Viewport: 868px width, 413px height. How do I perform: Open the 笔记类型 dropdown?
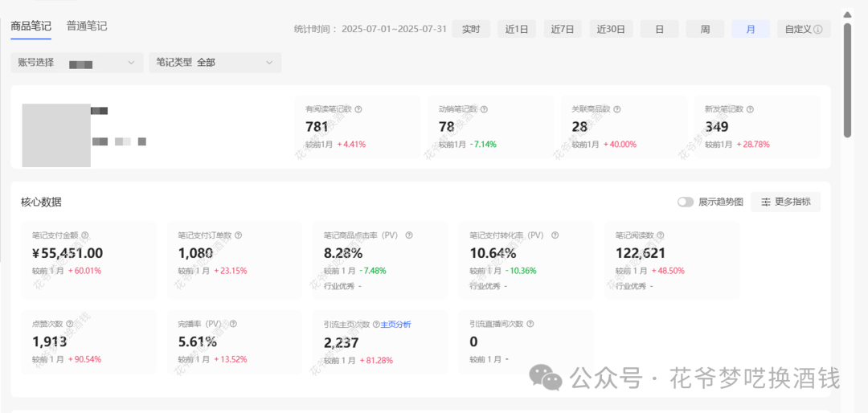[x=215, y=63]
